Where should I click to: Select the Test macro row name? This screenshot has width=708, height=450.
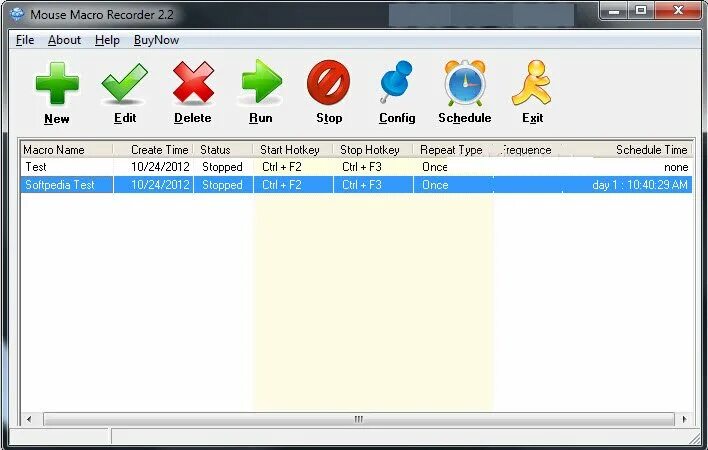coord(36,167)
